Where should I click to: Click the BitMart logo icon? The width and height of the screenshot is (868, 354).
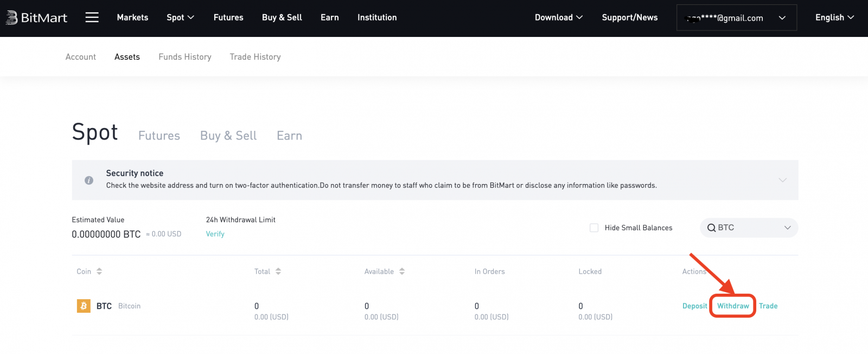(12, 18)
